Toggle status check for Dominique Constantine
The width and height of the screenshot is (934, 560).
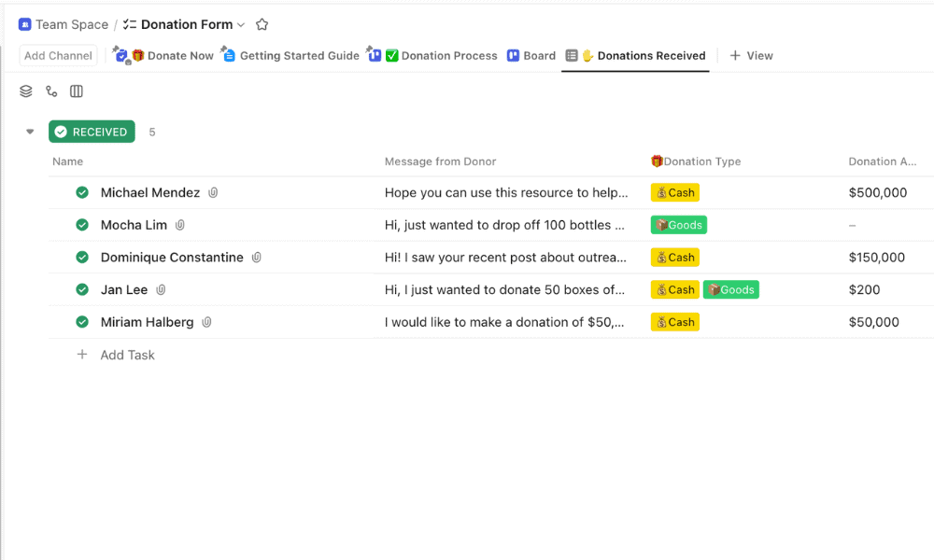tap(82, 258)
